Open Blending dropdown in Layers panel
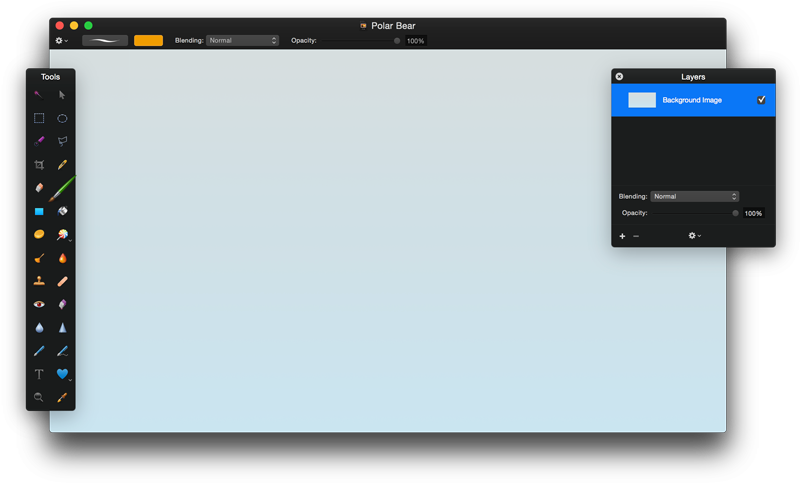The width and height of the screenshot is (800, 483). tap(694, 197)
